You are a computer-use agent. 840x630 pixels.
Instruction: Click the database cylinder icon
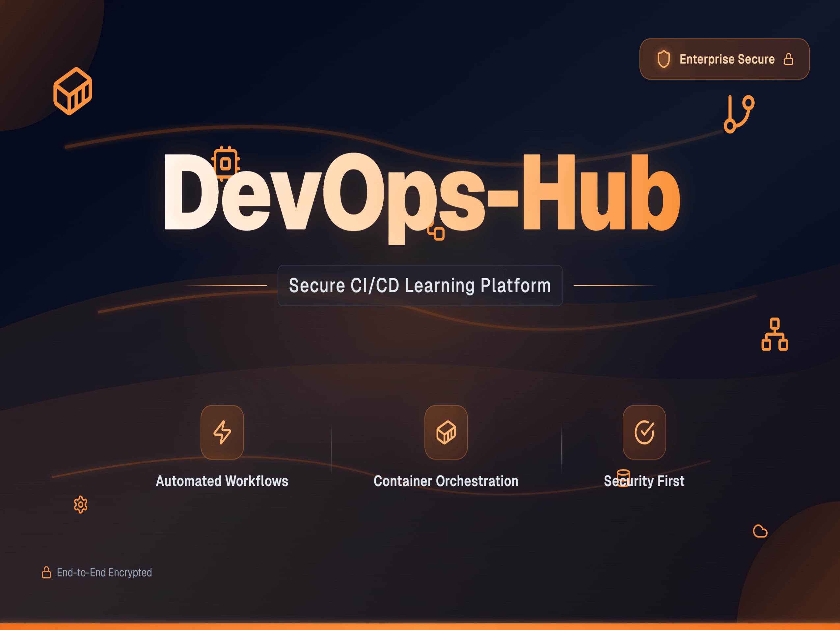coord(623,478)
